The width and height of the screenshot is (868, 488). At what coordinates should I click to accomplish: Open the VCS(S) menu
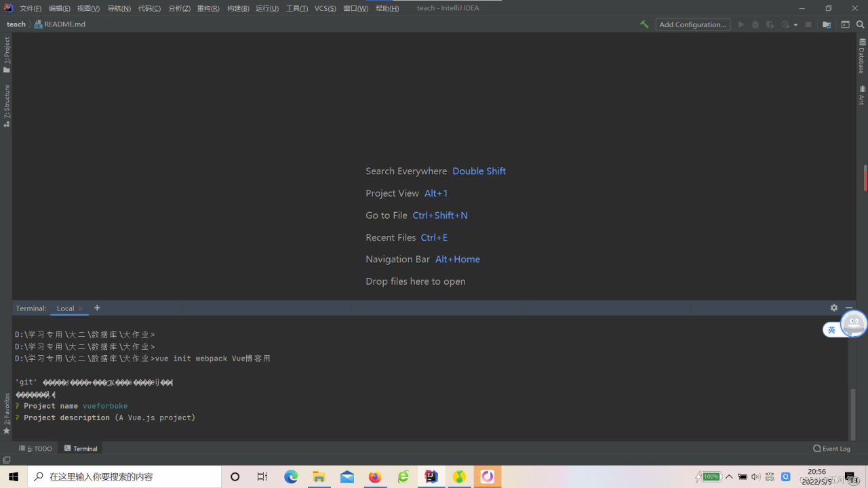325,8
